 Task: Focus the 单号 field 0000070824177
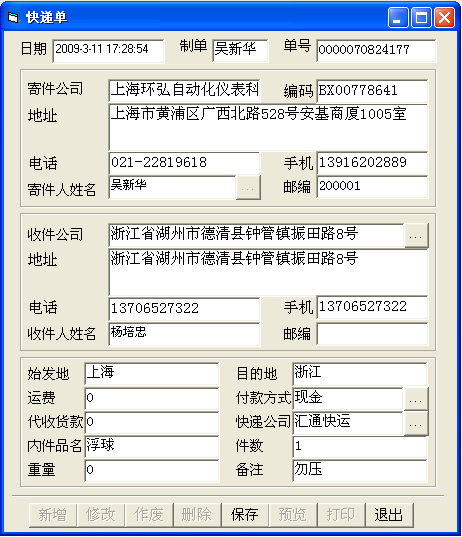point(376,51)
